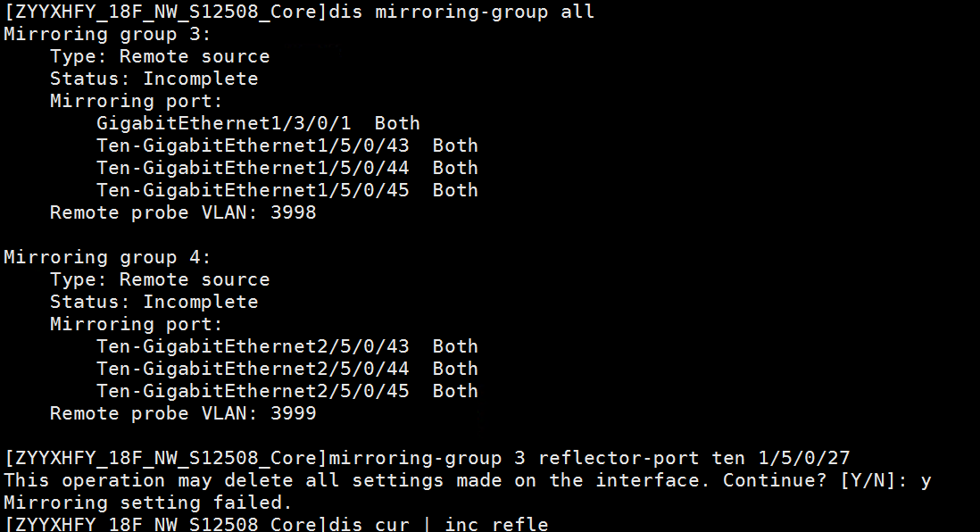The width and height of the screenshot is (980, 532).
Task: Click the 'Remote probe VLAN: 3999' line
Action: click(x=183, y=413)
